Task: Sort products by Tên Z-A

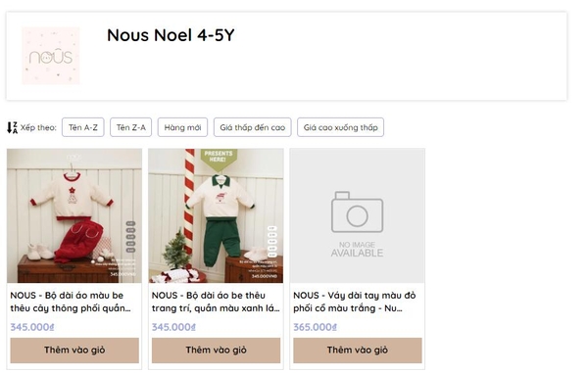Action: 131,127
